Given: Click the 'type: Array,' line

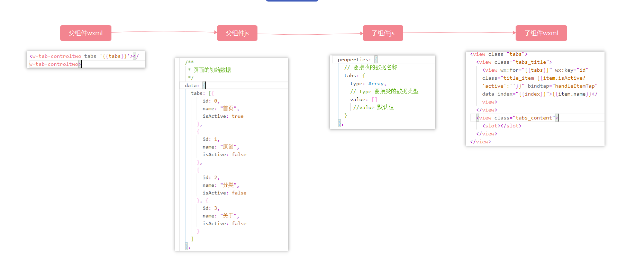Looking at the screenshot, I should tap(368, 83).
